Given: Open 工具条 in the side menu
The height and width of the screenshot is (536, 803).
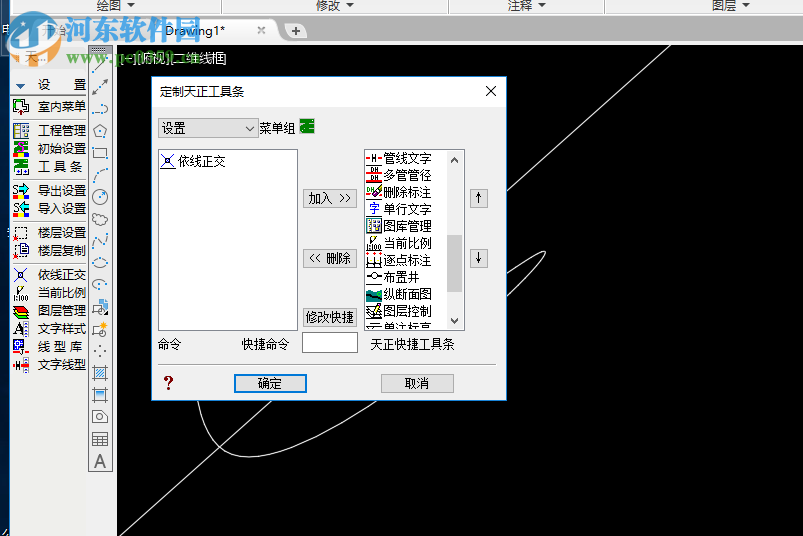Looking at the screenshot, I should click(x=49, y=166).
